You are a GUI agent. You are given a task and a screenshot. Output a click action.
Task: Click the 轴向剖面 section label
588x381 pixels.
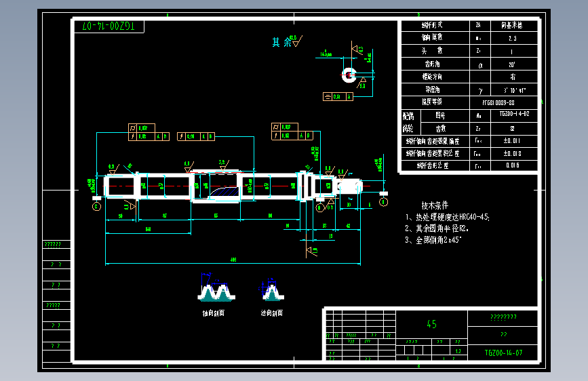tap(214, 313)
